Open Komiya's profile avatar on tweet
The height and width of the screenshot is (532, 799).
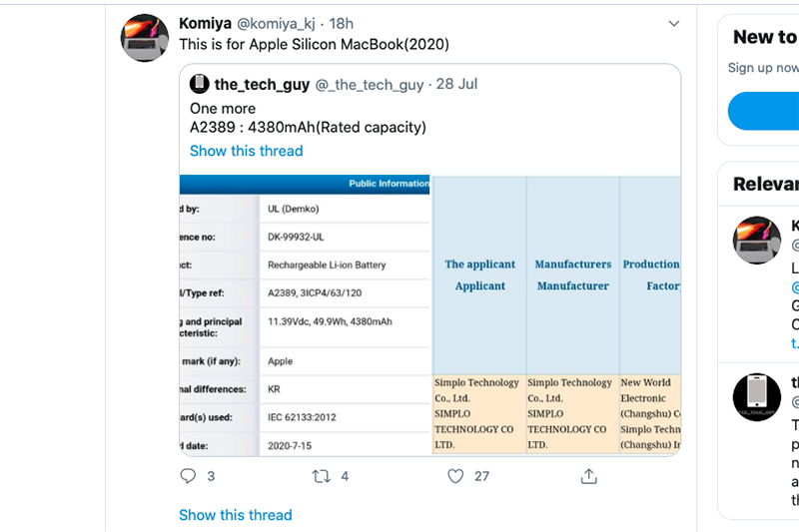pyautogui.click(x=144, y=38)
